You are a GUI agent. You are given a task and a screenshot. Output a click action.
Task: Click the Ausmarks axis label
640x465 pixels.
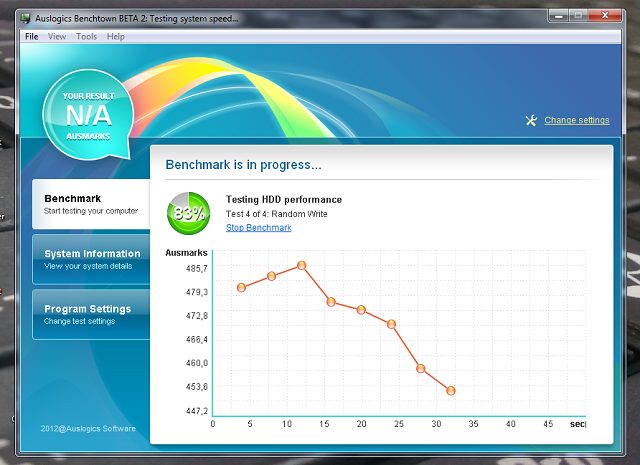point(186,253)
